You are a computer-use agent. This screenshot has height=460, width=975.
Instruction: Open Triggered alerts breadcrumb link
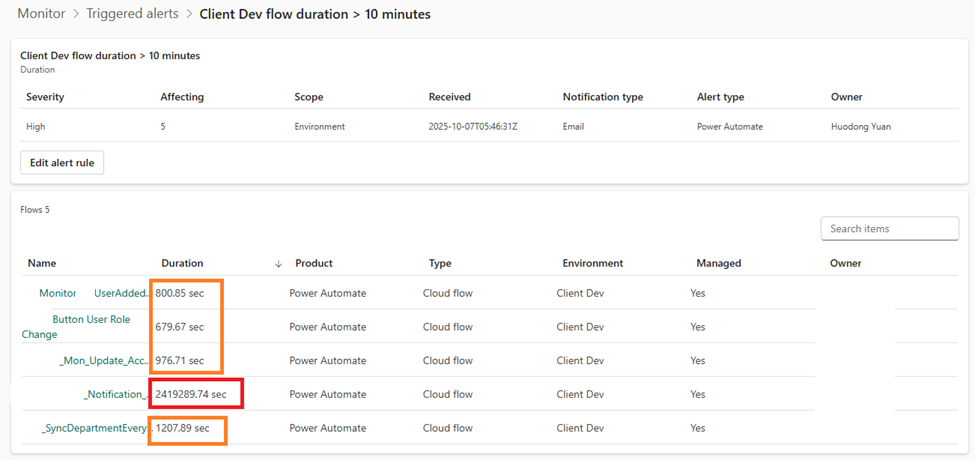(132, 14)
